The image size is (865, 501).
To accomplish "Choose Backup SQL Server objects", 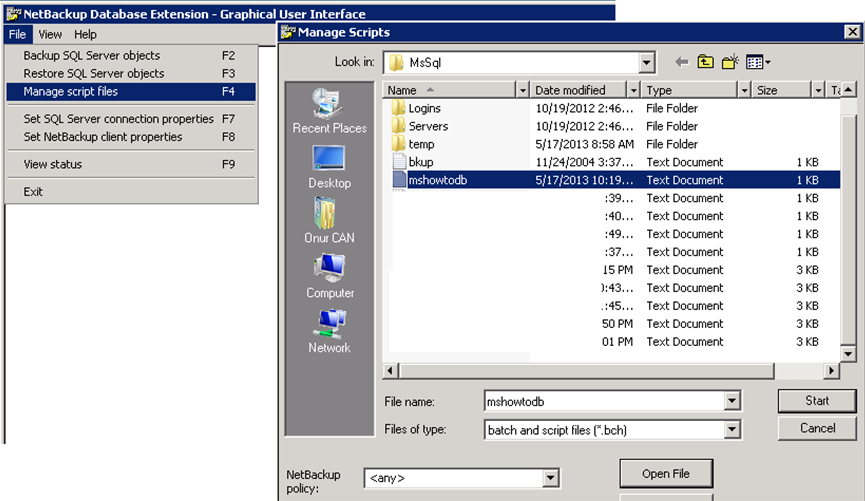I will tap(131, 56).
